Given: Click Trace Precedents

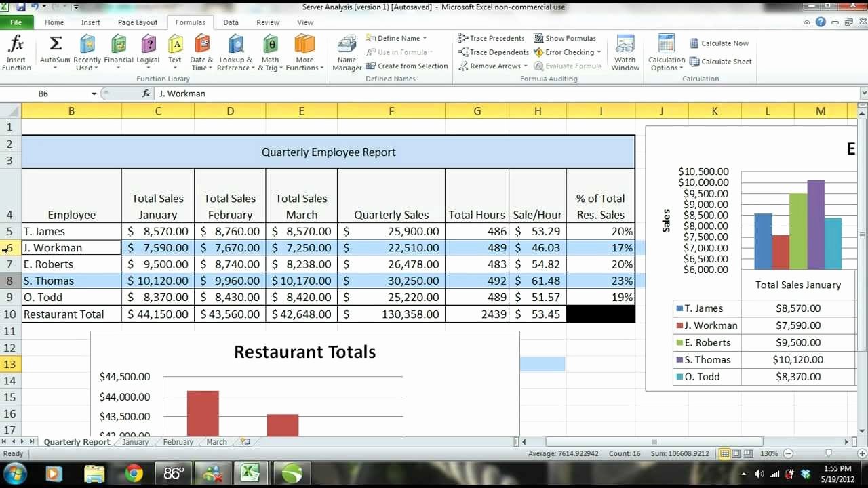Looking at the screenshot, I should 491,38.
